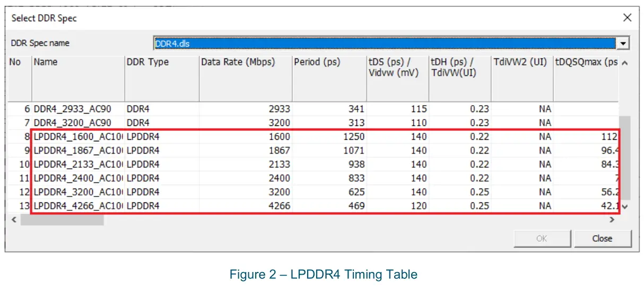Click the DDR Type column header

pos(162,78)
